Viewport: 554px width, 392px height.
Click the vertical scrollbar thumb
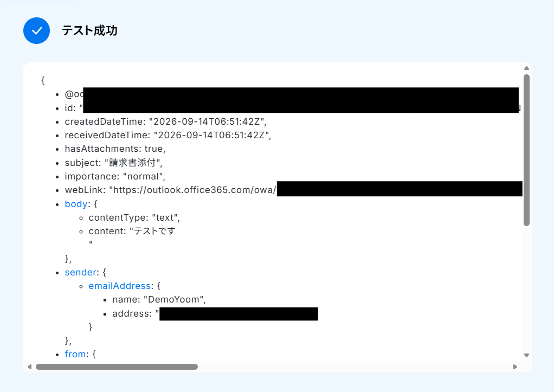[x=526, y=150]
